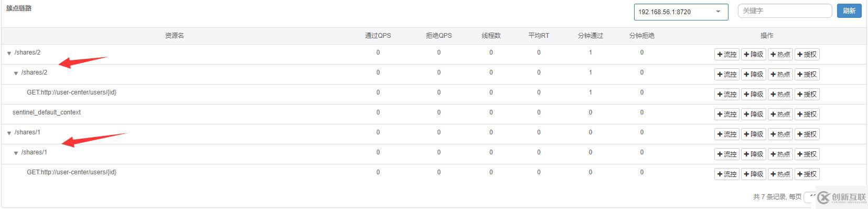
Task: Click the 资源名 column header
Action: tap(174, 36)
